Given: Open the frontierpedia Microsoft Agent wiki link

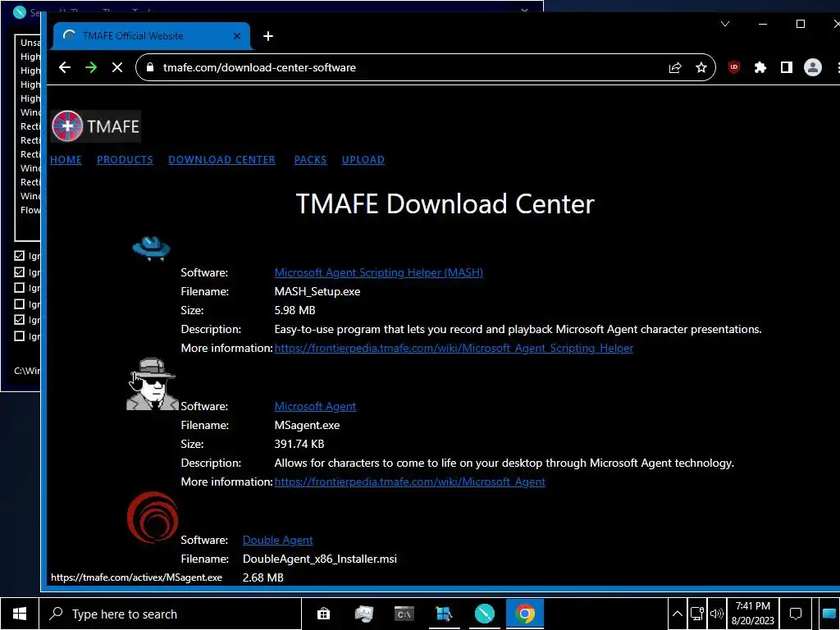Looking at the screenshot, I should [x=410, y=482].
